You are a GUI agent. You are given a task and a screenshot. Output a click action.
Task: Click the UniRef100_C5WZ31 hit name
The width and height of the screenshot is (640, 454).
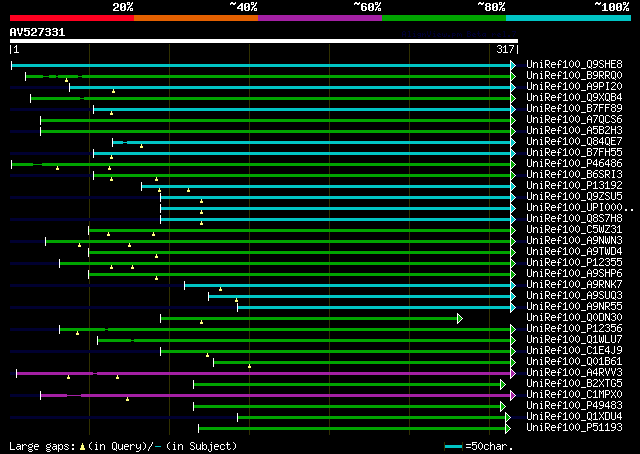click(x=574, y=230)
